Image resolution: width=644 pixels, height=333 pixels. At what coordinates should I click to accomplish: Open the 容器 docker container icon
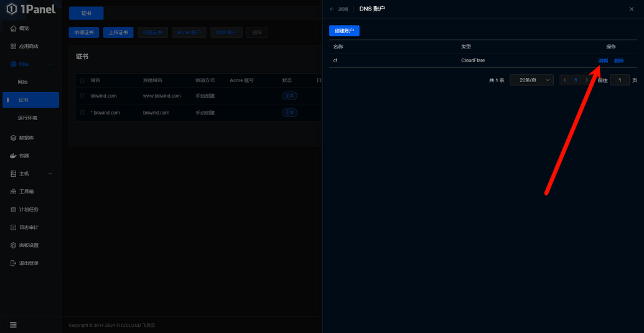pyautogui.click(x=13, y=156)
